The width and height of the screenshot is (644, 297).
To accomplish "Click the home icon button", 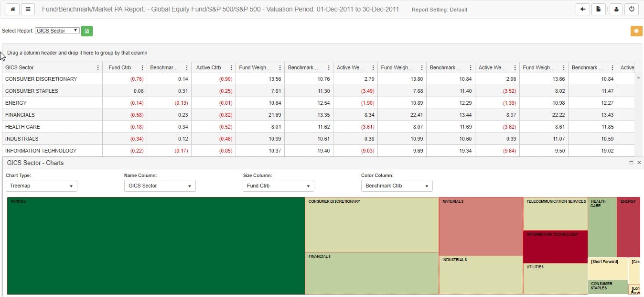I will [x=12, y=10].
